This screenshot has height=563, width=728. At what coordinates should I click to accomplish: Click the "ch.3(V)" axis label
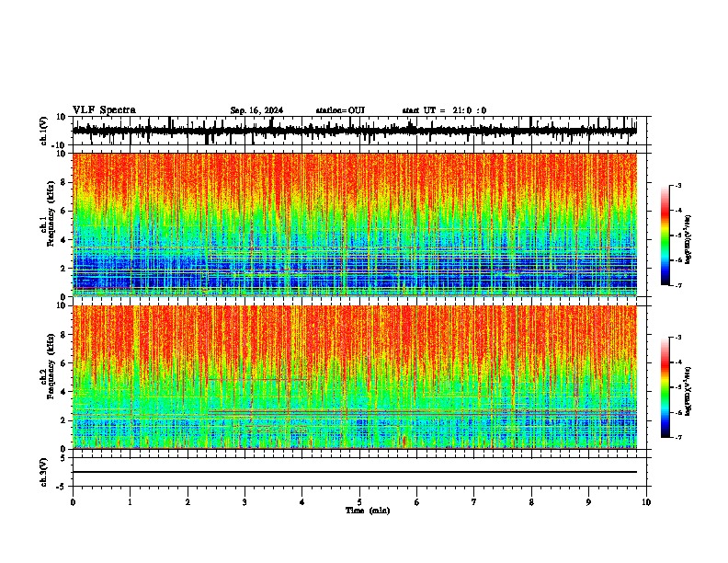tap(43, 472)
